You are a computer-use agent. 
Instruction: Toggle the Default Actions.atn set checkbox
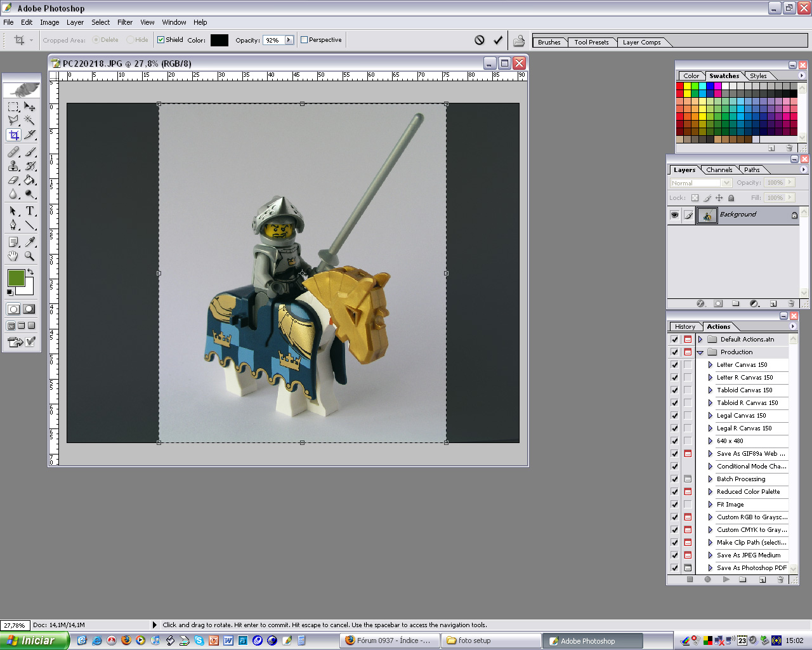(674, 340)
